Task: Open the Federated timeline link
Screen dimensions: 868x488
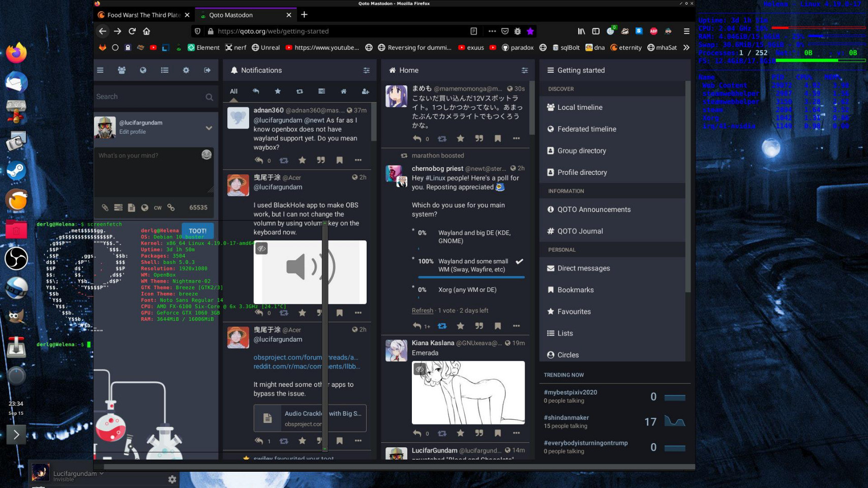Action: [586, 129]
